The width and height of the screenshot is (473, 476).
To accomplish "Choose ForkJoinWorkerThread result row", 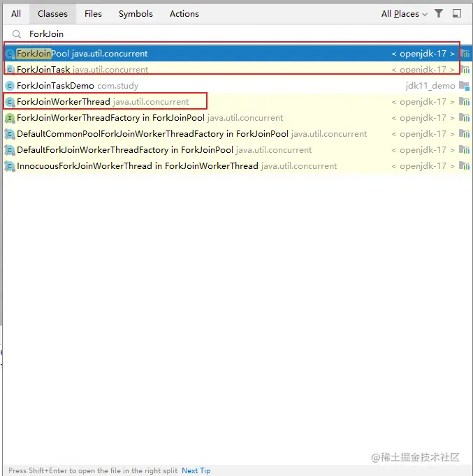I will (x=238, y=102).
